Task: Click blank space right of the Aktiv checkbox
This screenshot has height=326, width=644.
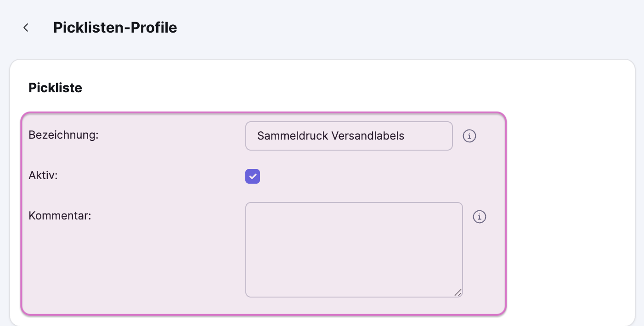Action: point(367,176)
